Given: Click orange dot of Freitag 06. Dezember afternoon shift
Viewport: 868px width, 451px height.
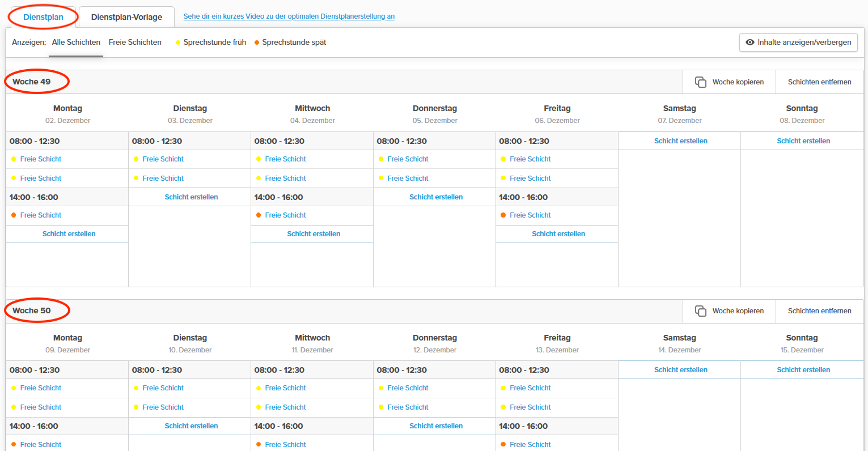Looking at the screenshot, I should click(x=503, y=215).
